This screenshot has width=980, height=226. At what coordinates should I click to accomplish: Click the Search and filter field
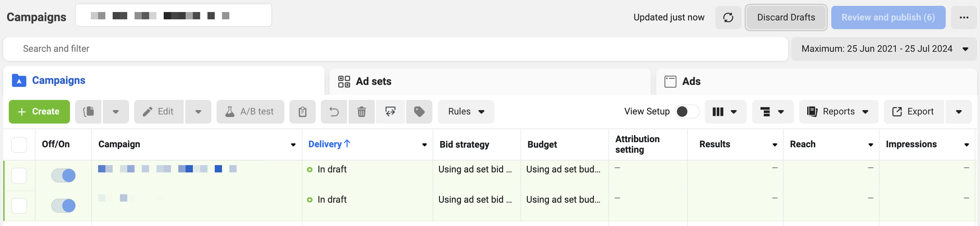tap(396, 49)
